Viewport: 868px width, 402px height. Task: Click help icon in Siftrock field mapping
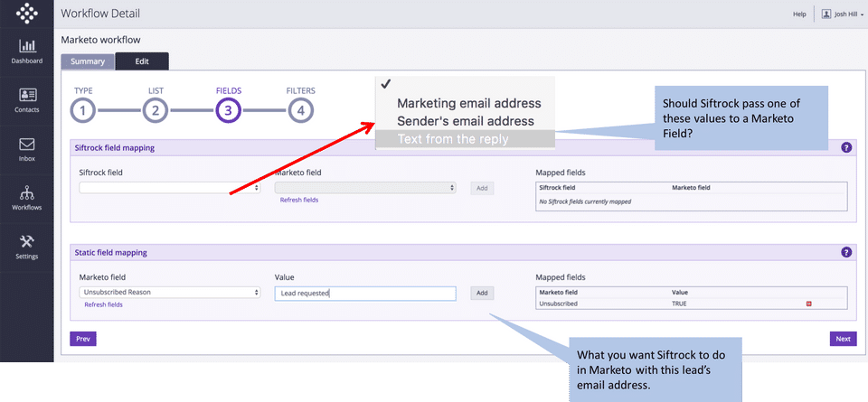pos(846,147)
